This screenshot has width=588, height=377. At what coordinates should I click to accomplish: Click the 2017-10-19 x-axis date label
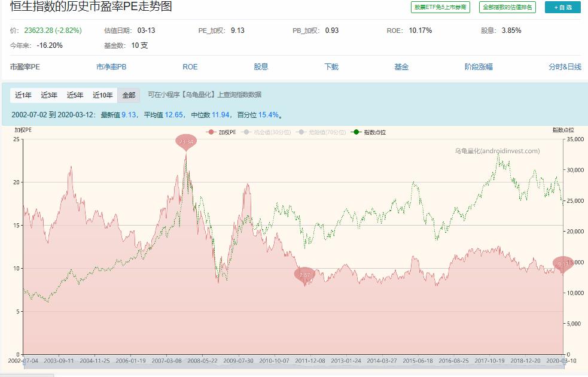pos(490,360)
